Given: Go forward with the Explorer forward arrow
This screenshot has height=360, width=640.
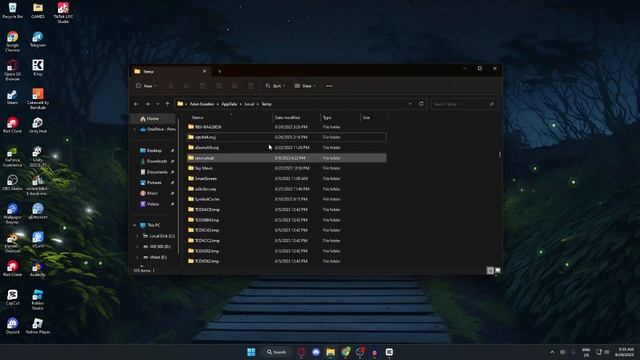Looking at the screenshot, I should click(147, 104).
